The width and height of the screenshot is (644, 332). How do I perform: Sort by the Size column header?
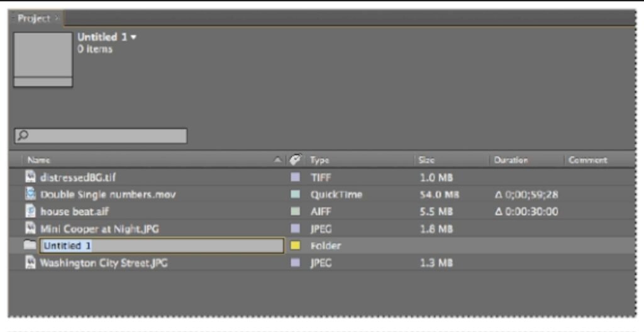426,160
